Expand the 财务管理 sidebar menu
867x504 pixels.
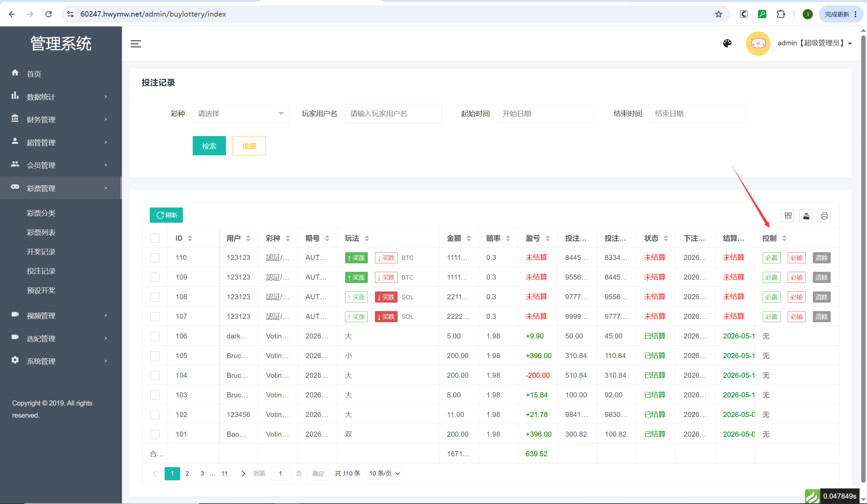click(61, 119)
